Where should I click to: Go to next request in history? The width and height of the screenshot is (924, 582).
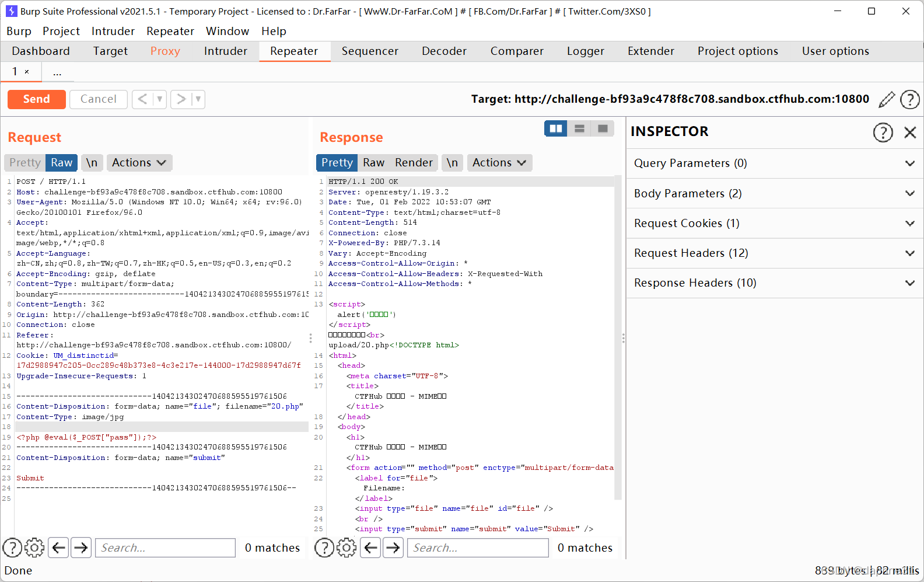pyautogui.click(x=181, y=99)
